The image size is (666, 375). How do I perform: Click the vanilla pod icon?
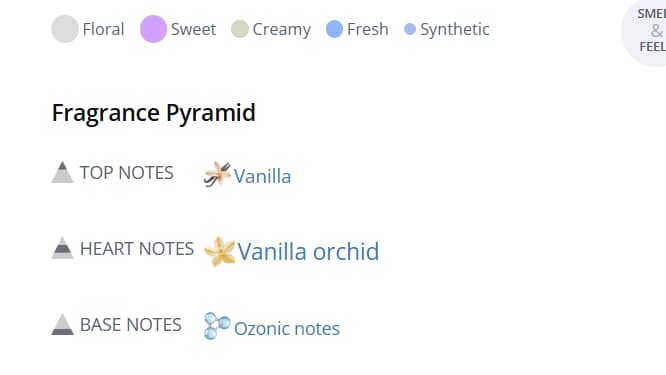tap(217, 174)
